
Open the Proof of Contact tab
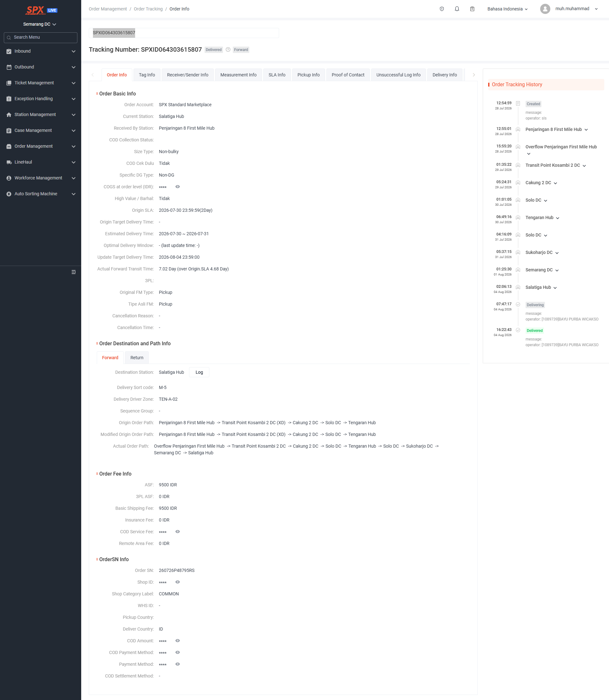tap(348, 75)
